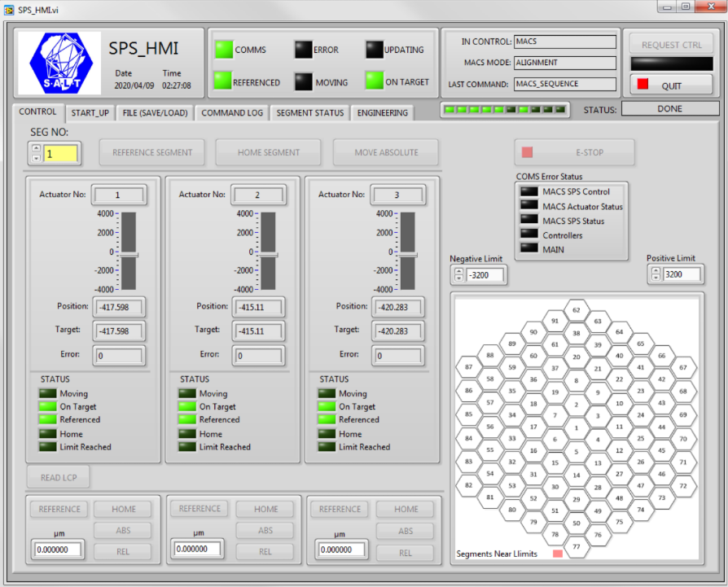Click the first actuator µm input field
This screenshot has width=728, height=587.
pos(59,550)
